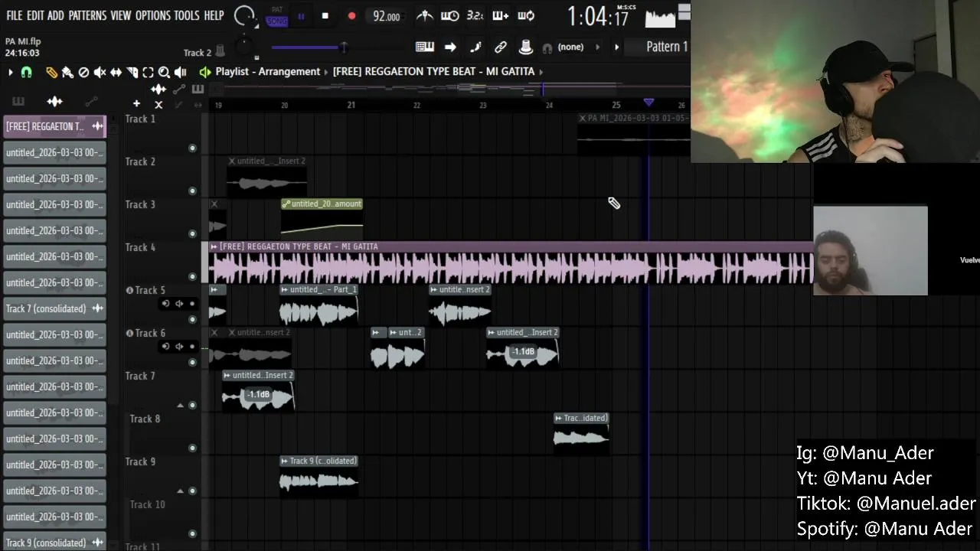Image resolution: width=980 pixels, height=551 pixels.
Task: Select Track 9 (consolidated) in picker
Action: (54, 543)
